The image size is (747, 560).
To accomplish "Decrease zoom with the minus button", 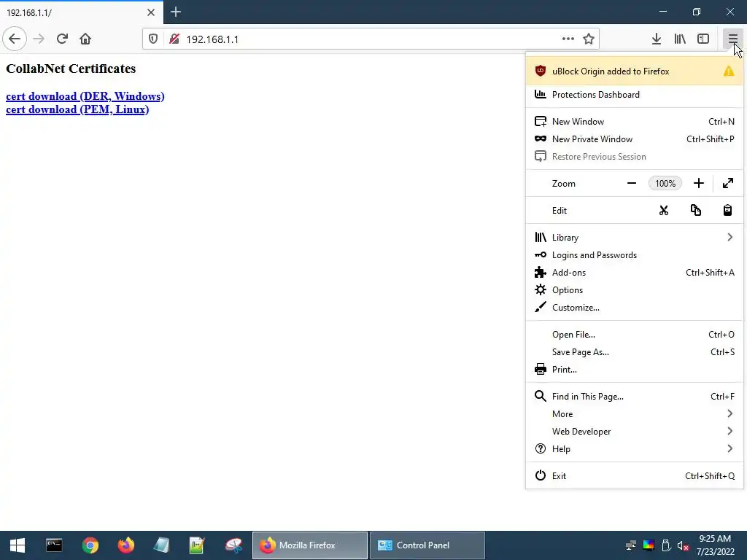I will point(632,183).
